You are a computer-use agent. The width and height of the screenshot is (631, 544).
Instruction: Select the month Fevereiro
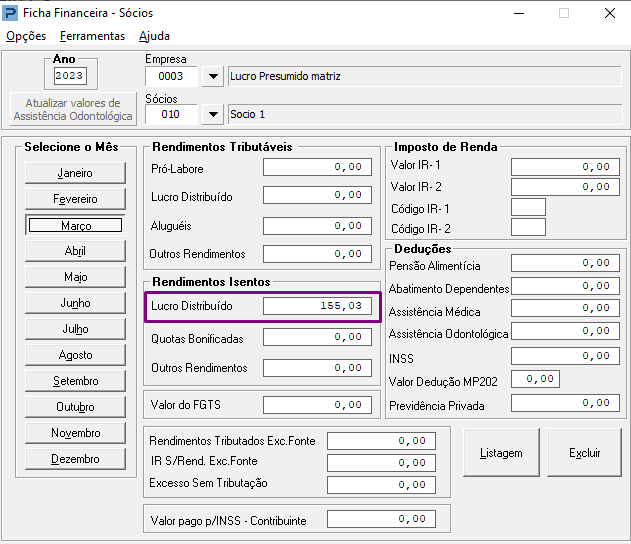[x=75, y=199]
